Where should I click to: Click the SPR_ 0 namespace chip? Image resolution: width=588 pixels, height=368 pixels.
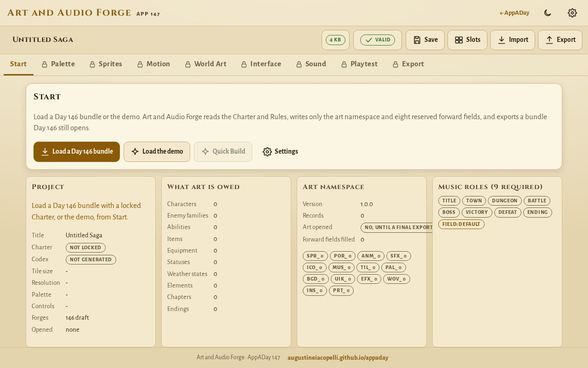315,256
